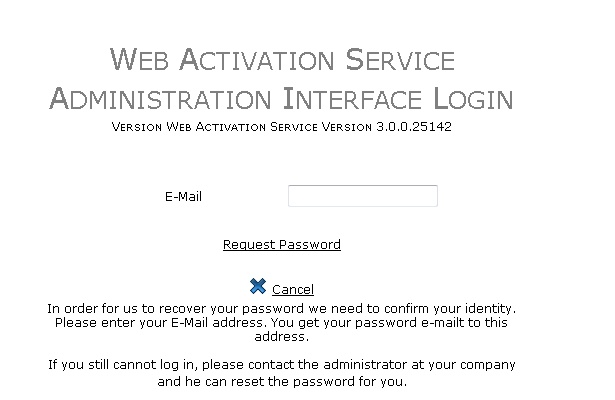
Task: Click the "he can reset the password" line
Action: tap(281, 382)
